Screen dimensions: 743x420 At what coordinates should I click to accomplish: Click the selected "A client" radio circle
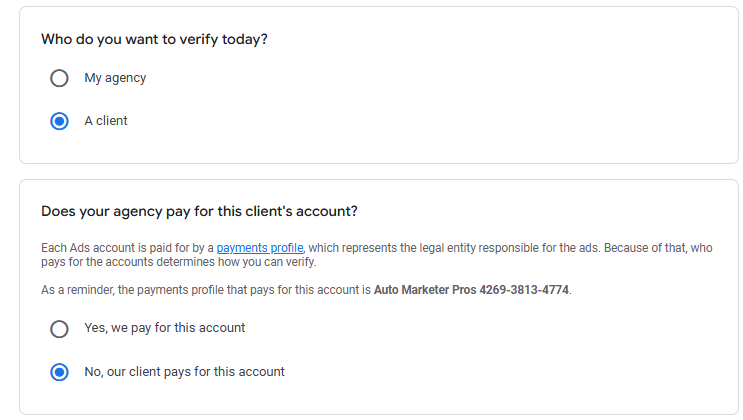tap(59, 121)
